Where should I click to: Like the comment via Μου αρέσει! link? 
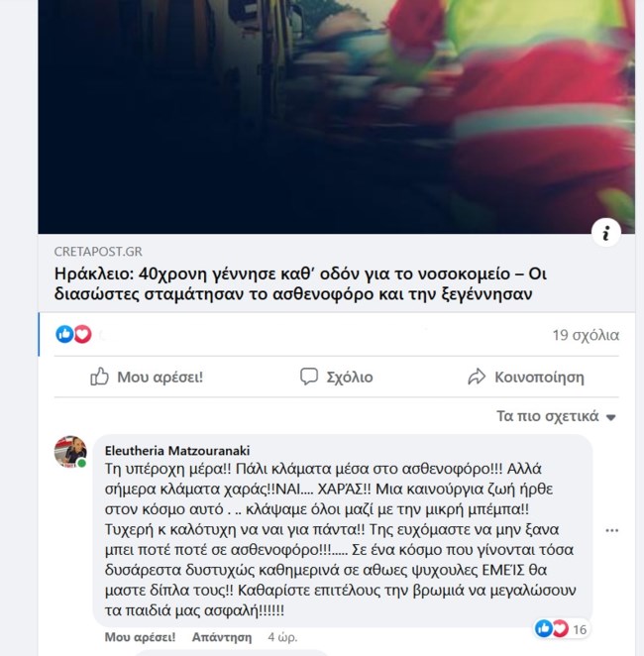point(140,637)
